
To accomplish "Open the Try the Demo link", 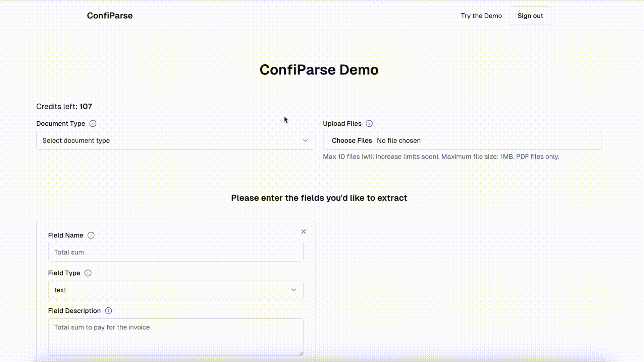I will (481, 16).
